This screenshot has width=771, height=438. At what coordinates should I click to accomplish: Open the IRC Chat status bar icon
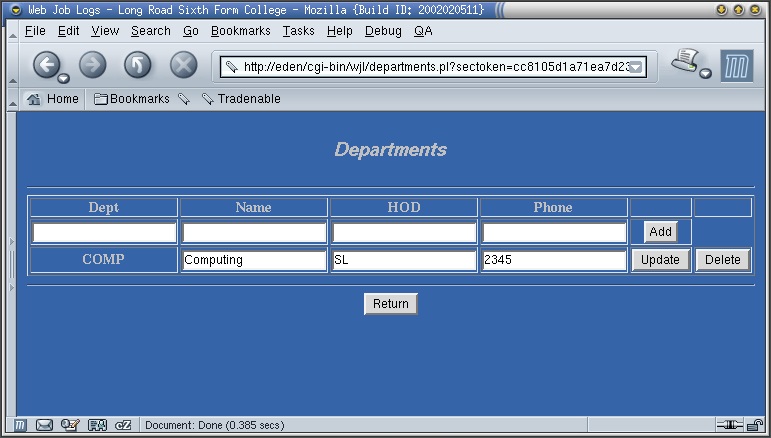(123, 425)
